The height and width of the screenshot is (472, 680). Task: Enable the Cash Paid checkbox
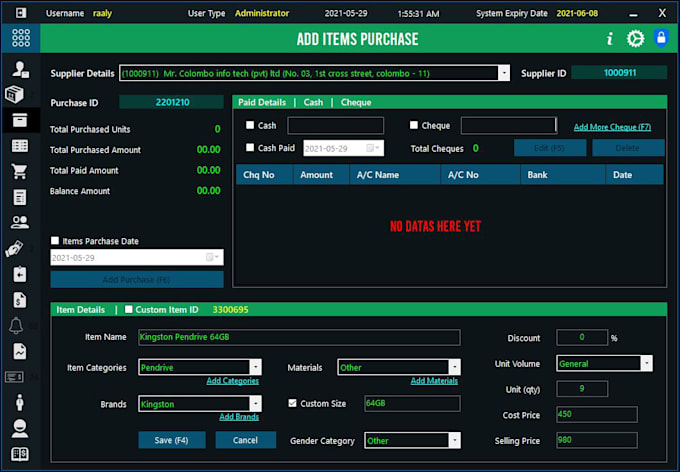point(250,148)
